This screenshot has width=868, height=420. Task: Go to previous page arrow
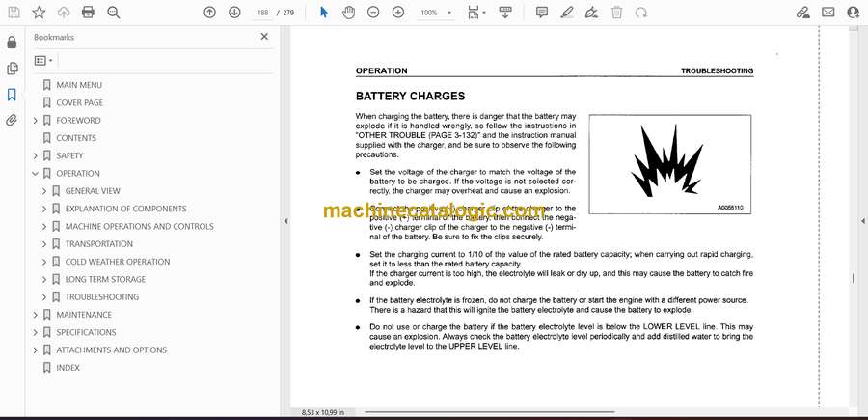click(209, 13)
